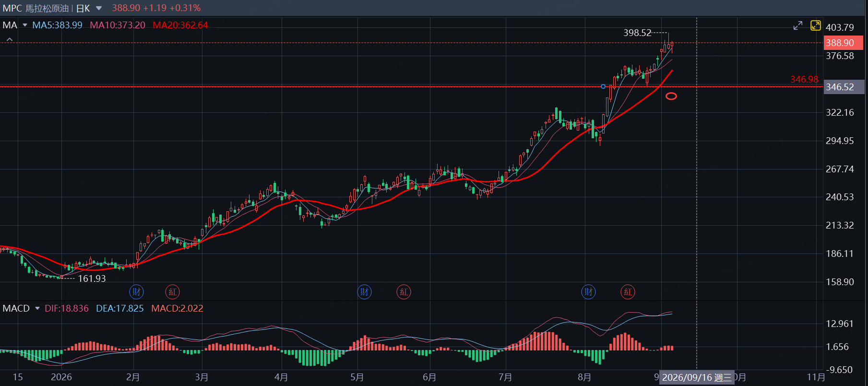
Task: Expand the MACD indicator dropdown
Action: click(x=37, y=308)
